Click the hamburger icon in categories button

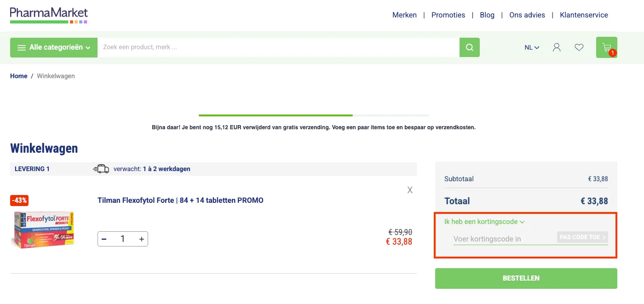pyautogui.click(x=22, y=47)
